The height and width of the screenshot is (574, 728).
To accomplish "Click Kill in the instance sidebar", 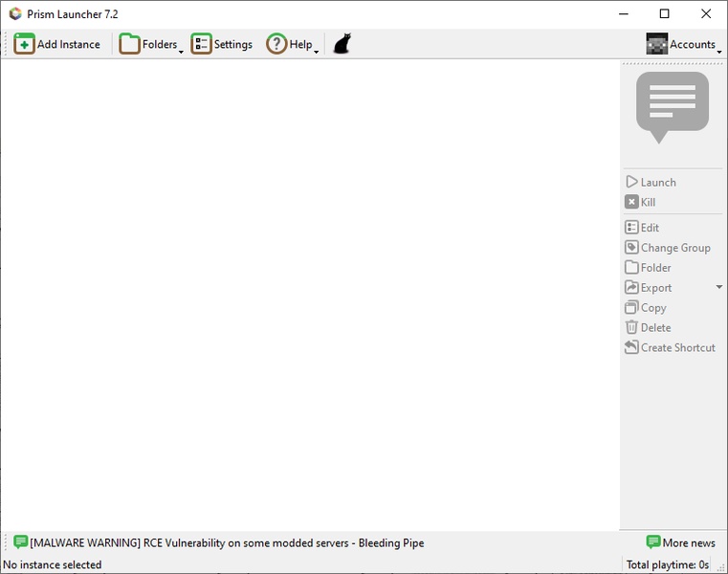I will [640, 202].
